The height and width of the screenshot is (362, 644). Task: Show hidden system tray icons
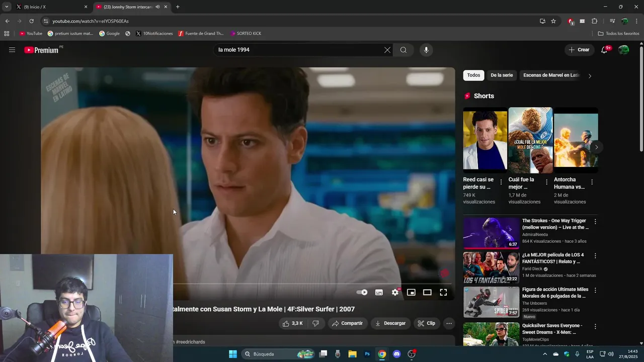tap(544, 354)
